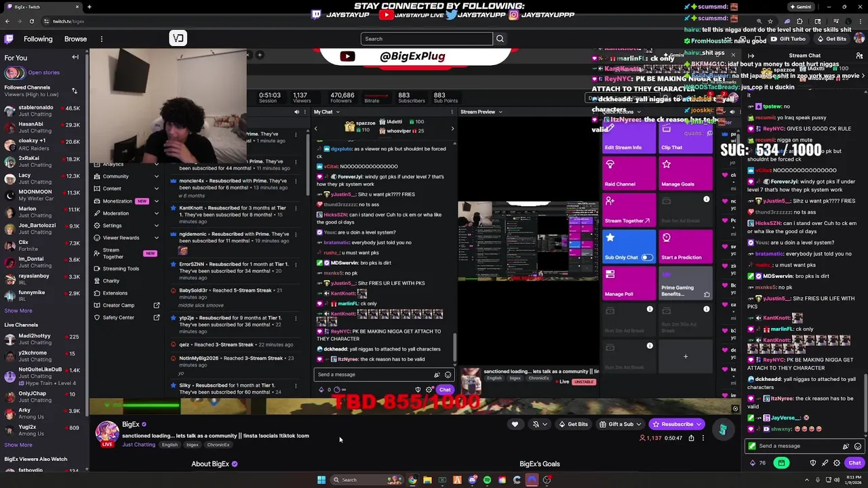Reload the browser page

[31, 21]
